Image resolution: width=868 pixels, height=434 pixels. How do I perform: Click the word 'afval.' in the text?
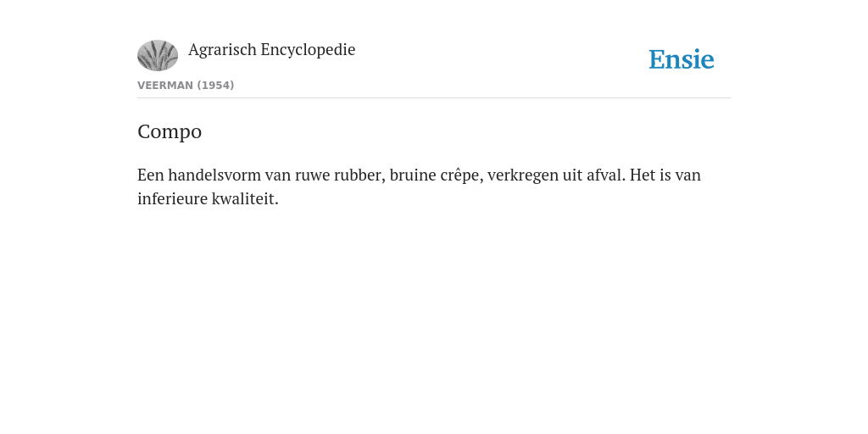[605, 175]
